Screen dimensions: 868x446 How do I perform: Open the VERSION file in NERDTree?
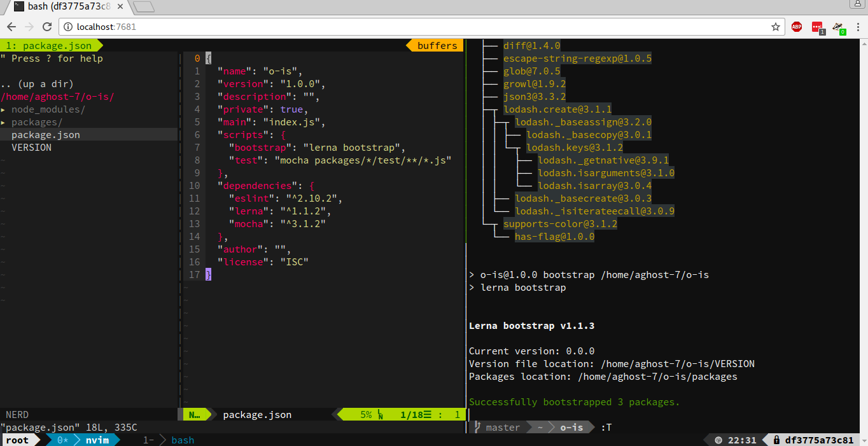pyautogui.click(x=31, y=148)
